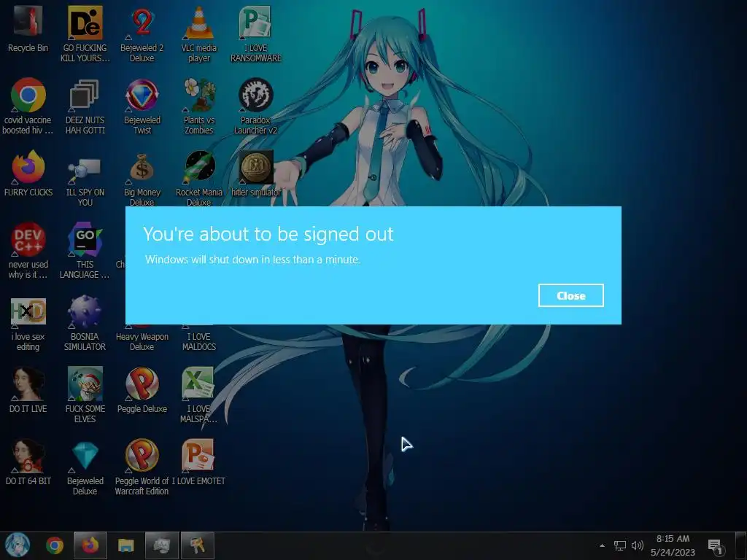Select the Chrome desktop shortcut
Viewport: 747px width, 560px height.
coord(28,95)
